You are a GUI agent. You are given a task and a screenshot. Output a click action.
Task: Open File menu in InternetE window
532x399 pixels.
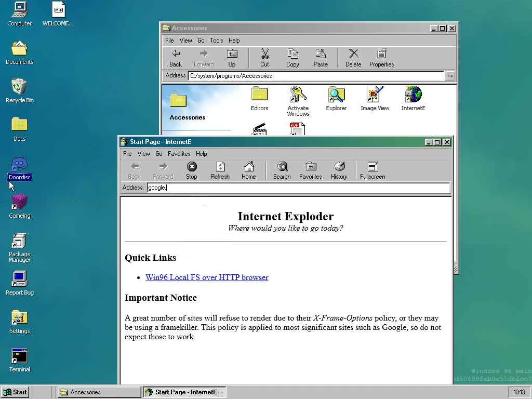click(x=127, y=154)
